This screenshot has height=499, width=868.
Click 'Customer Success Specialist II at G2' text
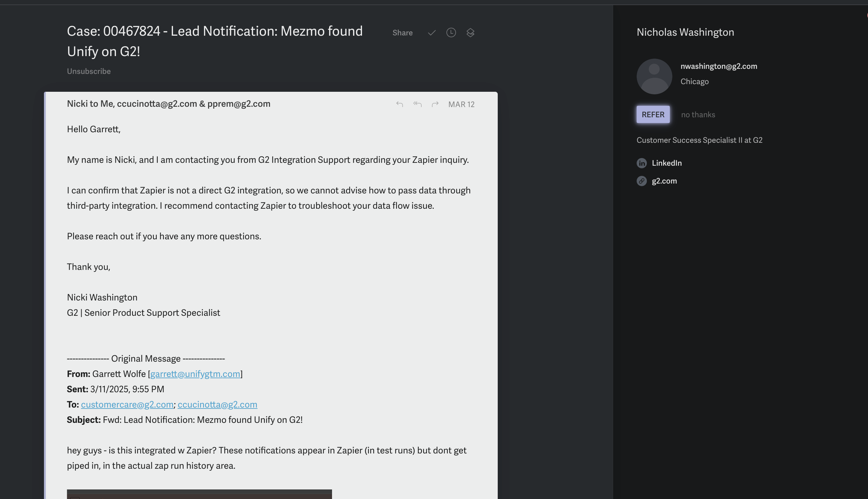click(x=699, y=140)
